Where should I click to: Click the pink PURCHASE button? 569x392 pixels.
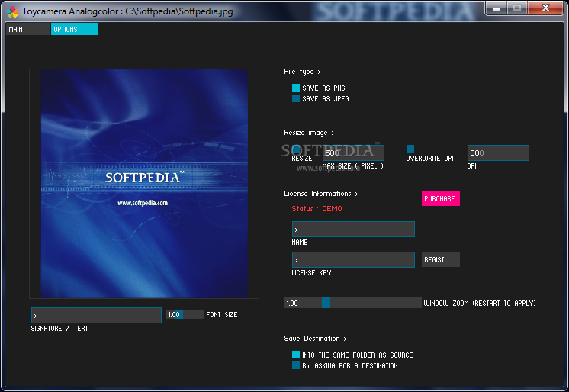pos(441,198)
